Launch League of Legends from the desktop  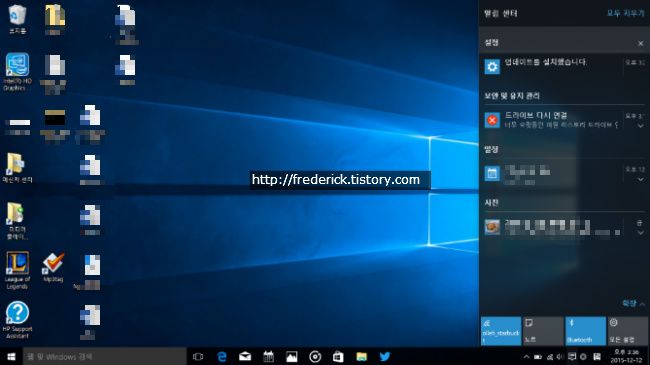17,270
